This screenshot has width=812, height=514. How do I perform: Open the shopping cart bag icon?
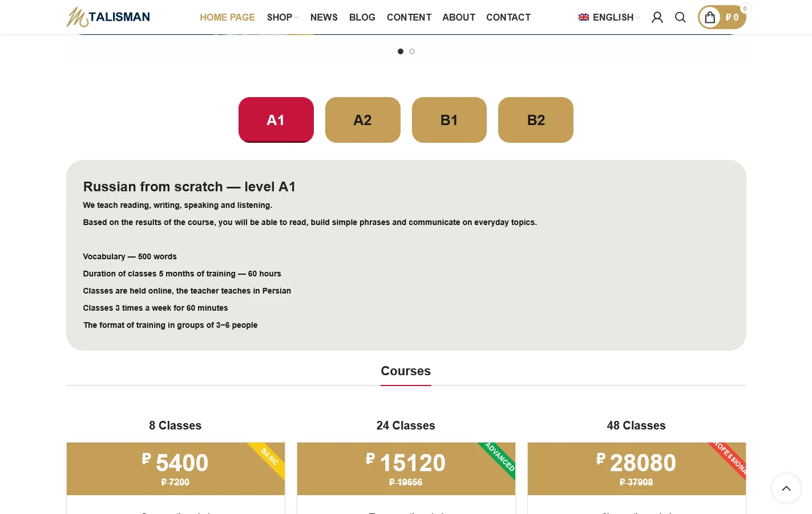[710, 17]
